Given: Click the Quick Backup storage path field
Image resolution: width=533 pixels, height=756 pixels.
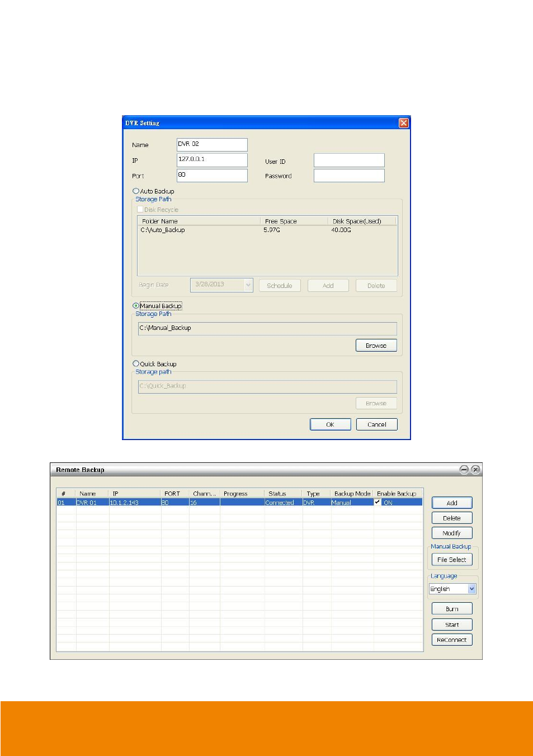Looking at the screenshot, I should [267, 386].
